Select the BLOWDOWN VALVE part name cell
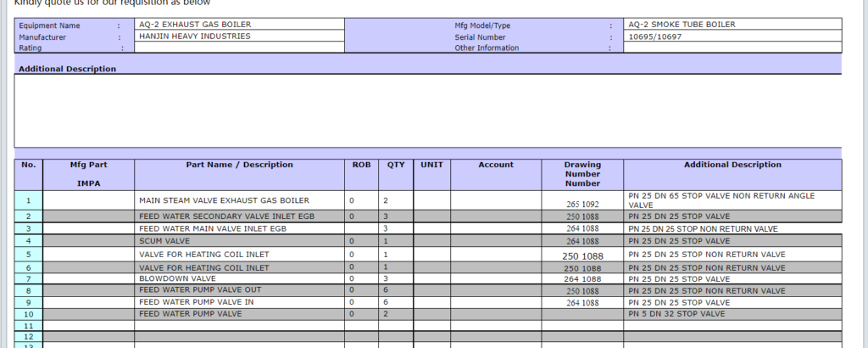This screenshot has height=348, width=868. tap(239, 278)
